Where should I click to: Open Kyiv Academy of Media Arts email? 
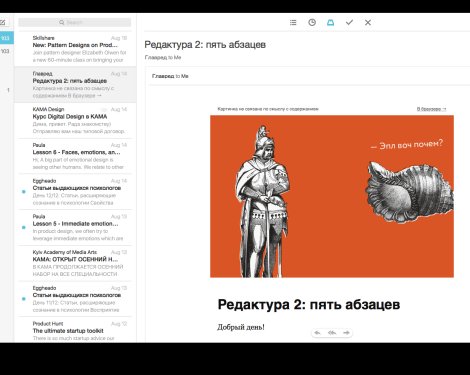pyautogui.click(x=75, y=263)
